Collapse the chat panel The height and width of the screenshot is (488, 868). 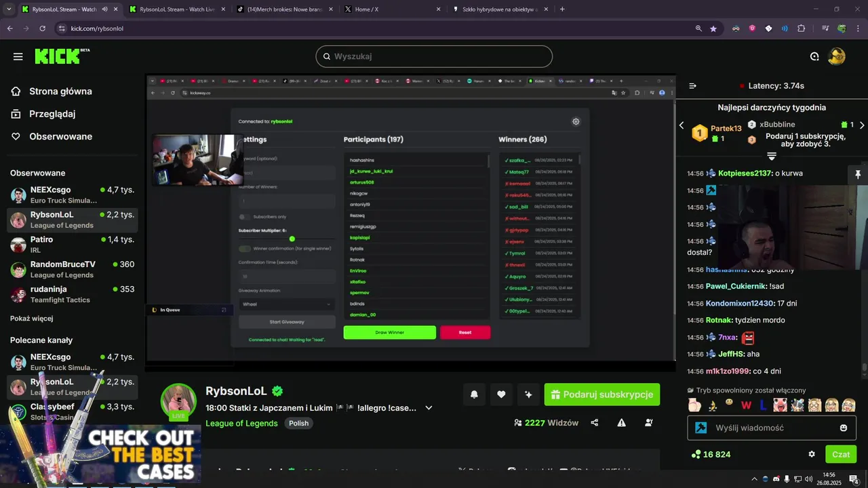692,86
